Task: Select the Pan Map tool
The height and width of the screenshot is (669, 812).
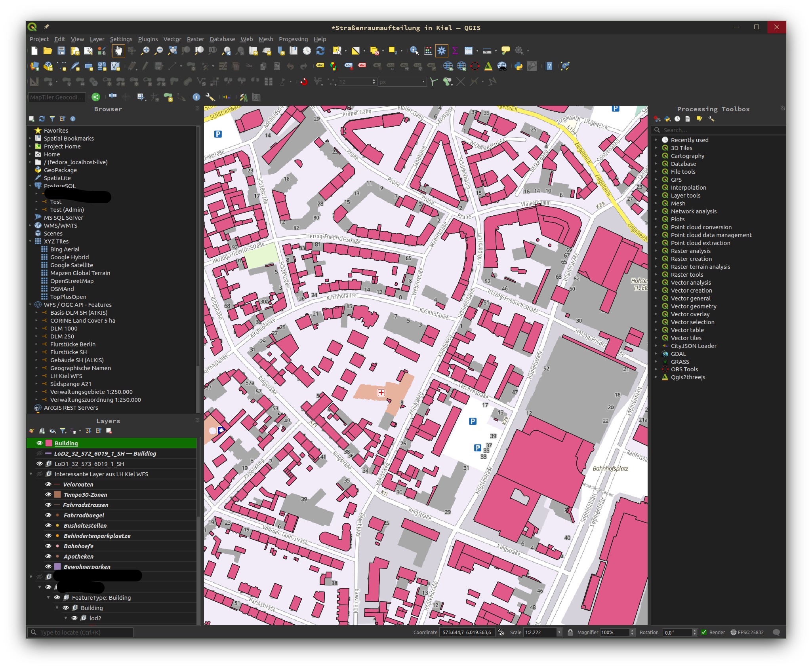Action: pyautogui.click(x=118, y=51)
